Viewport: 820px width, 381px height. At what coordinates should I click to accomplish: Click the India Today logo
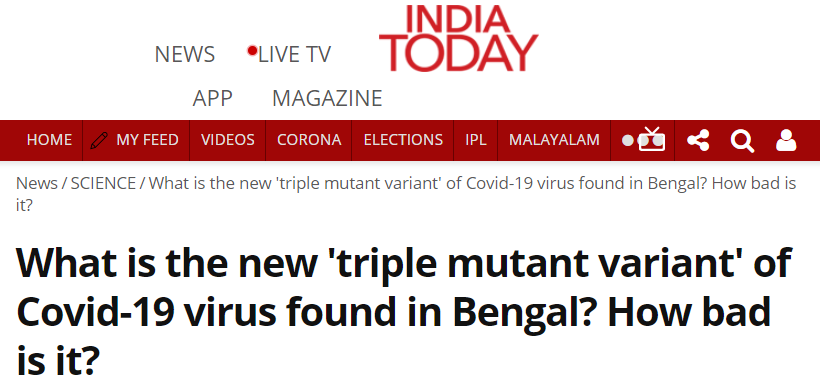[459, 38]
